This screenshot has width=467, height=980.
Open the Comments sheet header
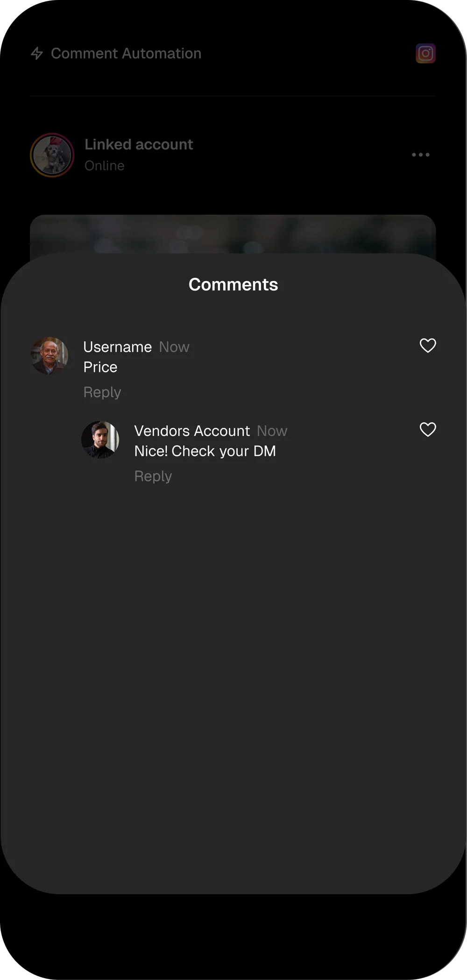(233, 284)
